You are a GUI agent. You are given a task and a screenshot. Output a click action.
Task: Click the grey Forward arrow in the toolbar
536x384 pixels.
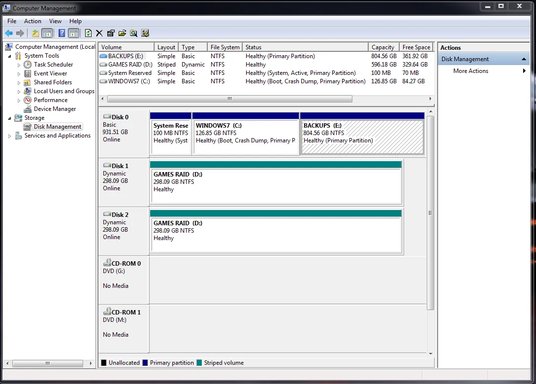[x=20, y=33]
